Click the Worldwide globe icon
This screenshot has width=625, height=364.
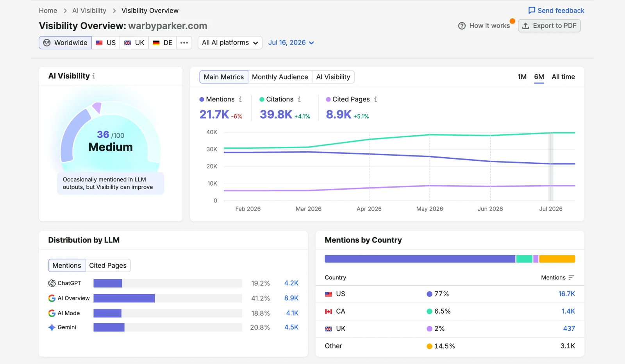click(x=47, y=43)
